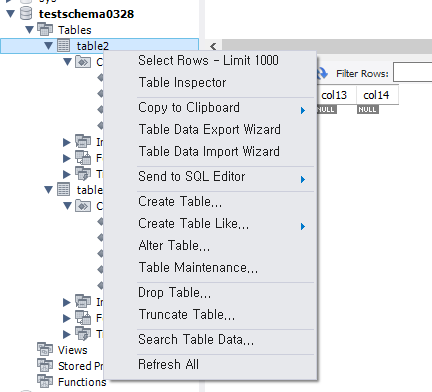The height and width of the screenshot is (392, 432).
Task: Click the second table's grid icon
Action: [63, 189]
